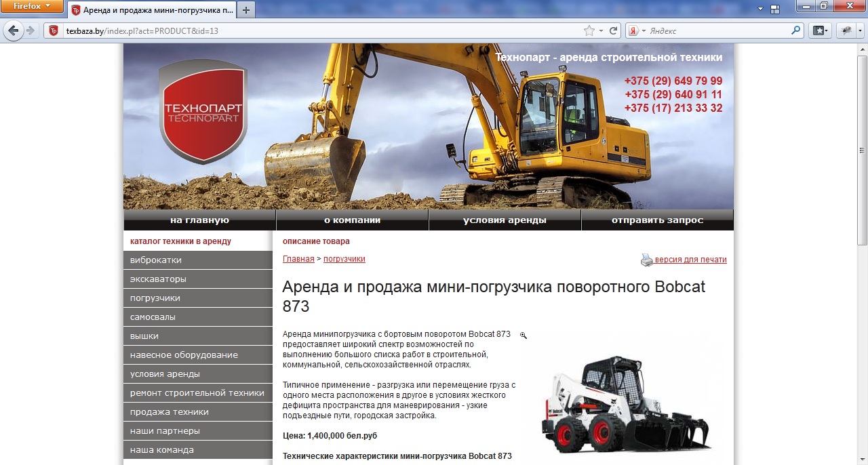The width and height of the screenshot is (868, 465).
Task: Click 'Технические характеристики мини-погрузчика Bobcat 873' text
Action: tap(397, 456)
